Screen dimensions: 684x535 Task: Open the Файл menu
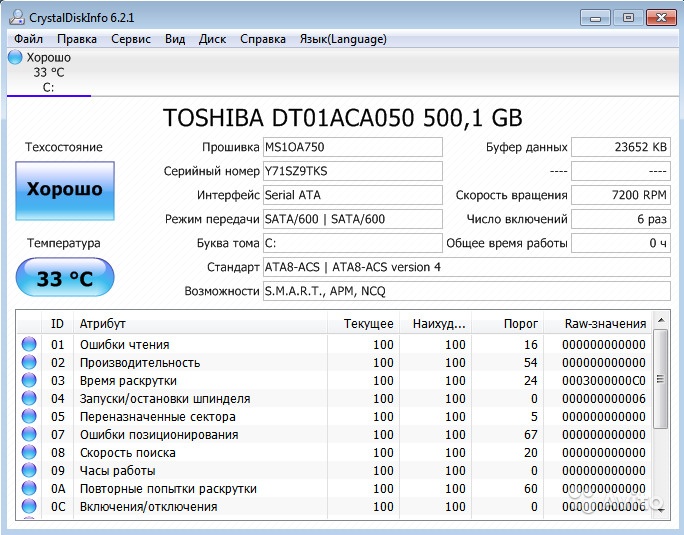tap(28, 39)
